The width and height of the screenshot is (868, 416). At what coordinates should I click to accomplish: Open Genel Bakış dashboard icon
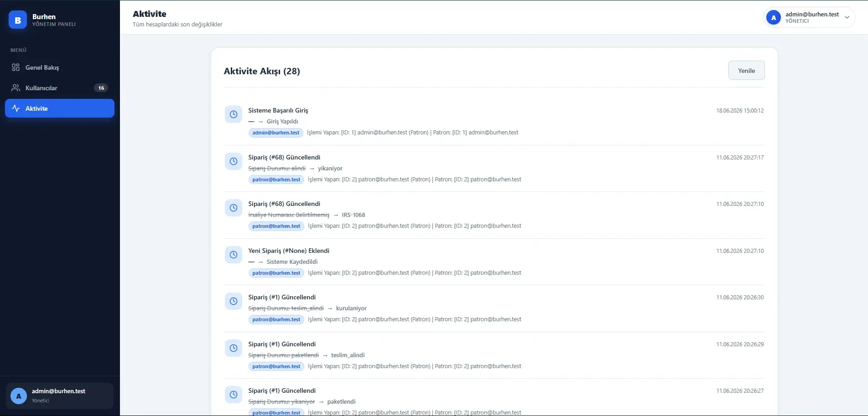(16, 67)
